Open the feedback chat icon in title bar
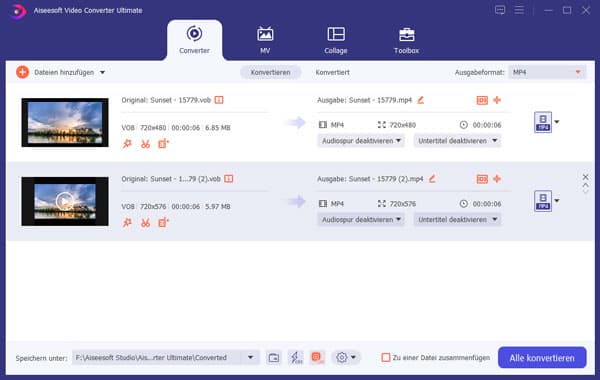 pos(500,10)
